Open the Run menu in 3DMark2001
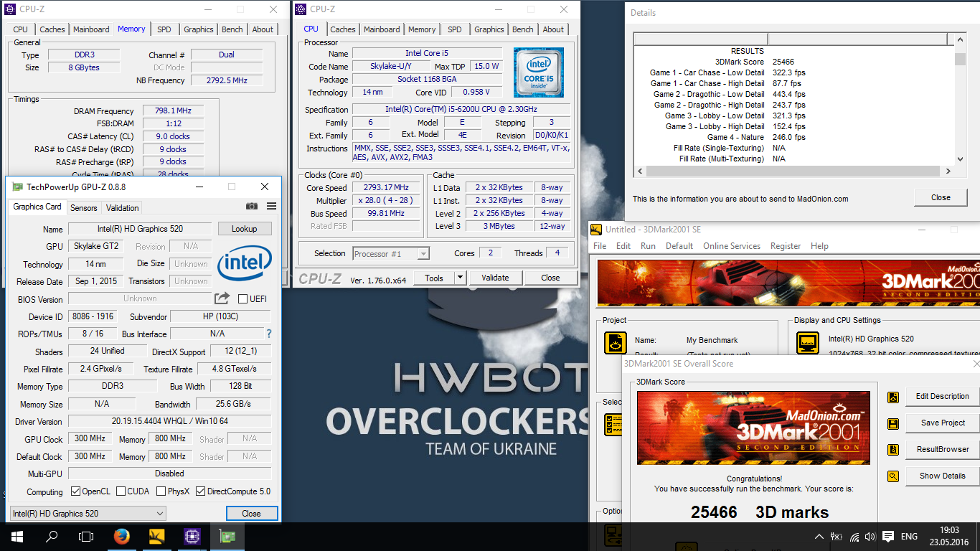Viewport: 980px width, 551px height. click(648, 245)
